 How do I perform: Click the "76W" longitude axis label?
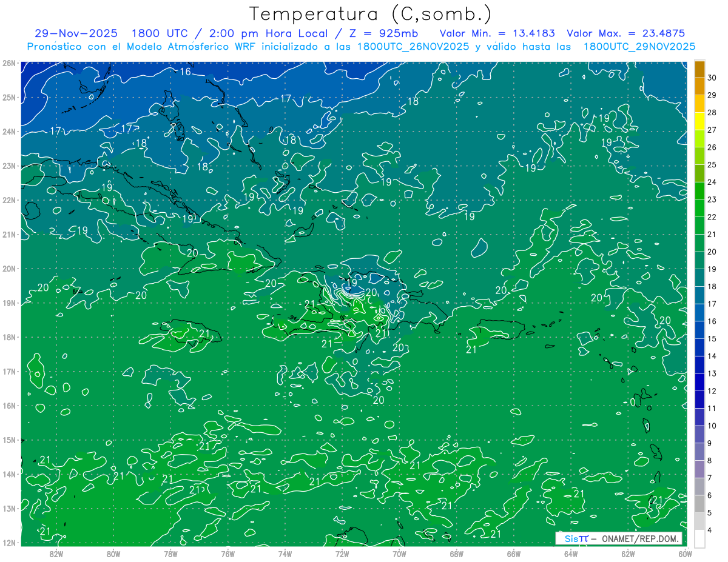click(228, 554)
